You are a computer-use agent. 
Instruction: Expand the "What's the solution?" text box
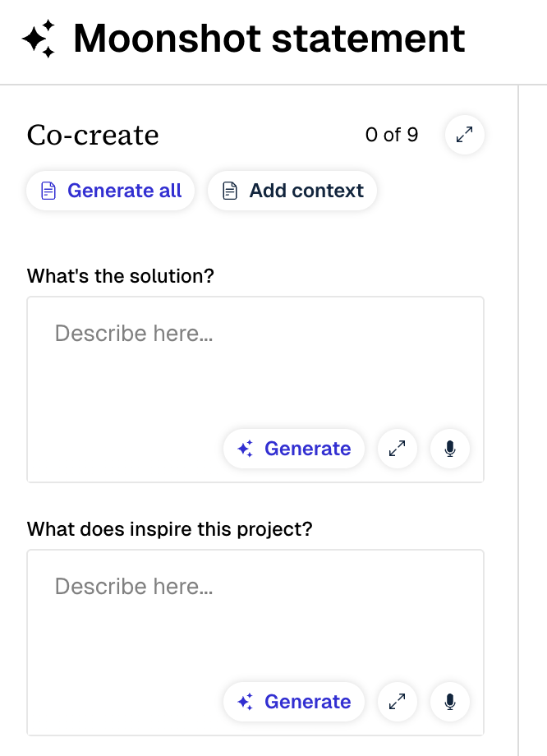[x=398, y=449]
